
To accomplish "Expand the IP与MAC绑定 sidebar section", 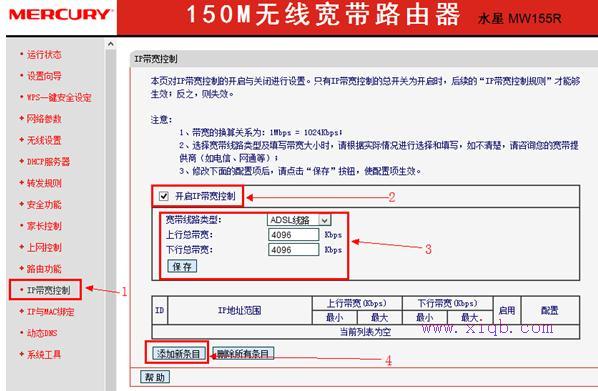I will tap(50, 312).
